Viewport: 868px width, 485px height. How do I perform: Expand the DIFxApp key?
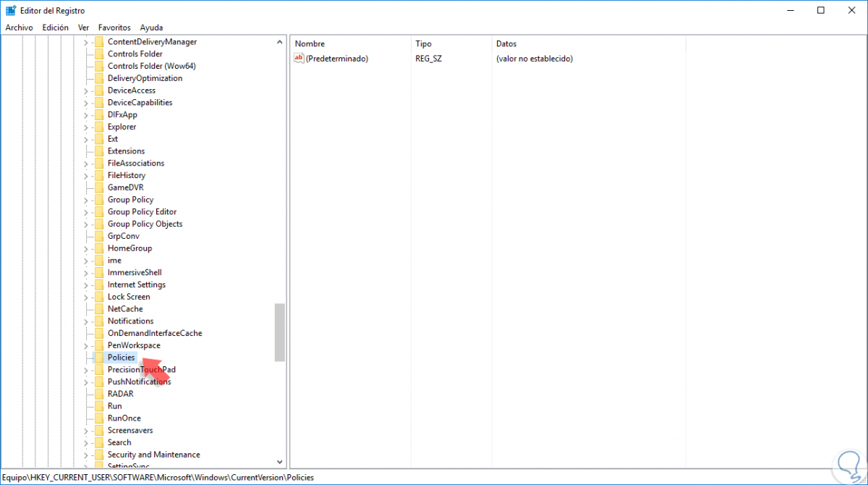coord(85,114)
